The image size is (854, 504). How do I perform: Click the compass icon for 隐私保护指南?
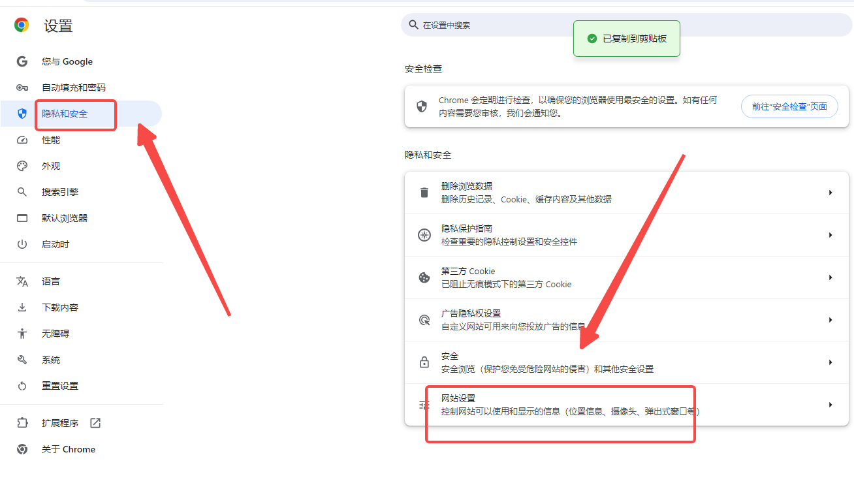point(424,235)
